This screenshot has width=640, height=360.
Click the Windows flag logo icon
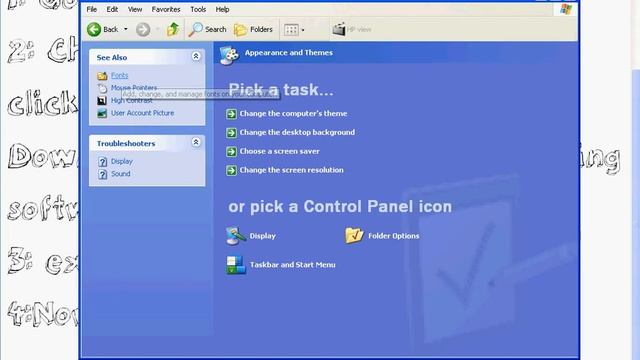(566, 9)
